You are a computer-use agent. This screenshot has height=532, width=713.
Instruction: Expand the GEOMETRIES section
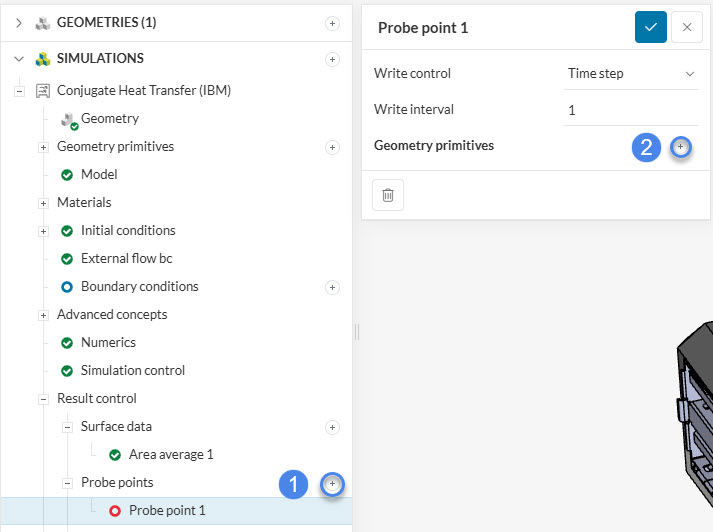click(x=18, y=22)
